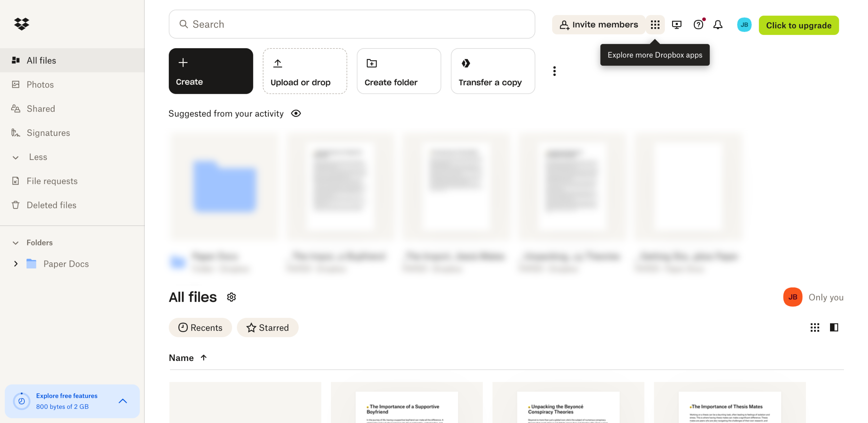This screenshot has height=423, width=868.
Task: Expand the Paper Docs folder tree
Action: [16, 264]
